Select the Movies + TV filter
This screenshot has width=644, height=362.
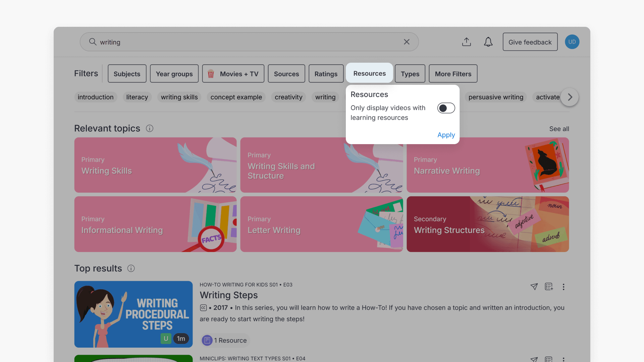click(233, 74)
